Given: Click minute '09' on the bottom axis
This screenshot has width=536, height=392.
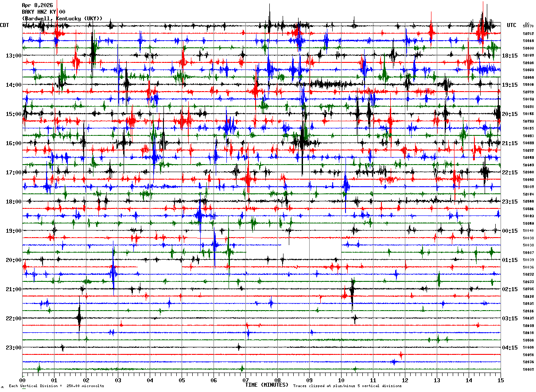Looking at the screenshot, I should (x=309, y=380).
